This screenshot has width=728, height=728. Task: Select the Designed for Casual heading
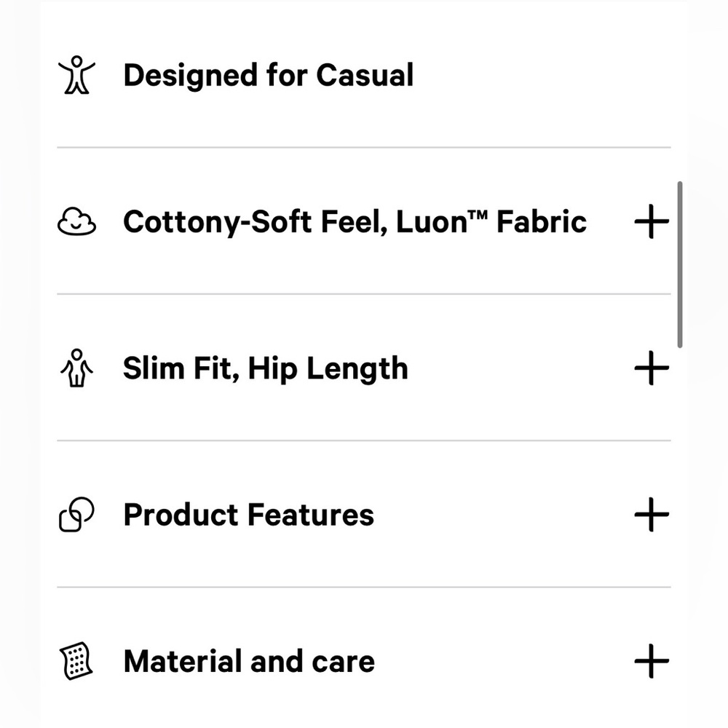pyautogui.click(x=269, y=75)
